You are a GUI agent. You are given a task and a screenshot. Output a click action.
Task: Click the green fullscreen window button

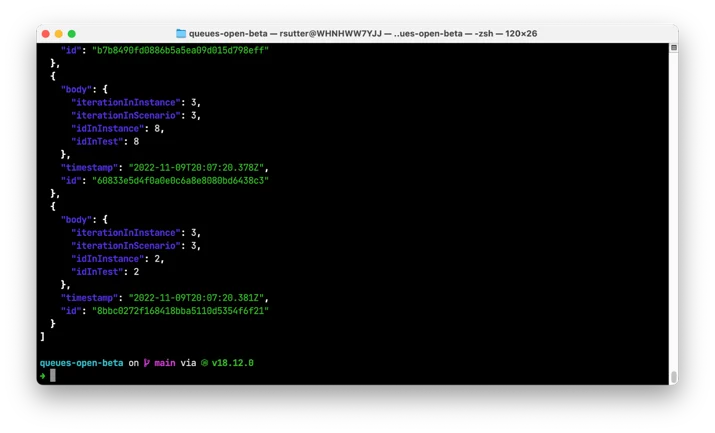[72, 34]
